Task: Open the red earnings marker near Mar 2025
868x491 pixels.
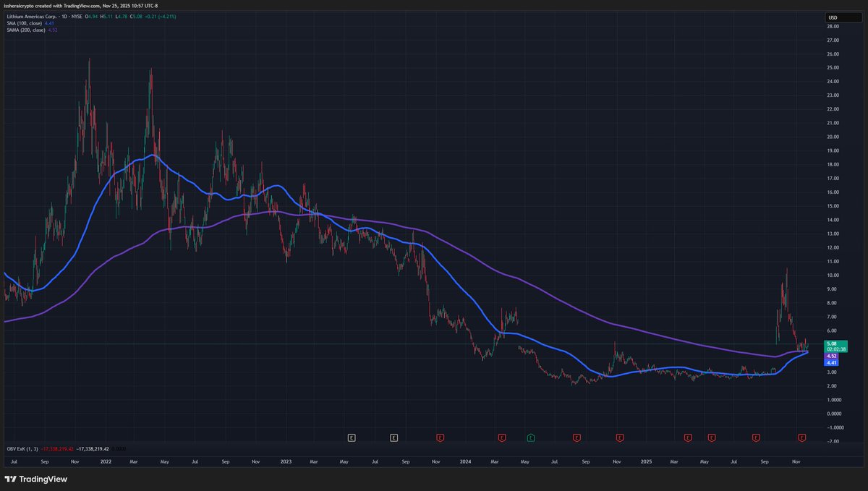Action: [x=688, y=437]
